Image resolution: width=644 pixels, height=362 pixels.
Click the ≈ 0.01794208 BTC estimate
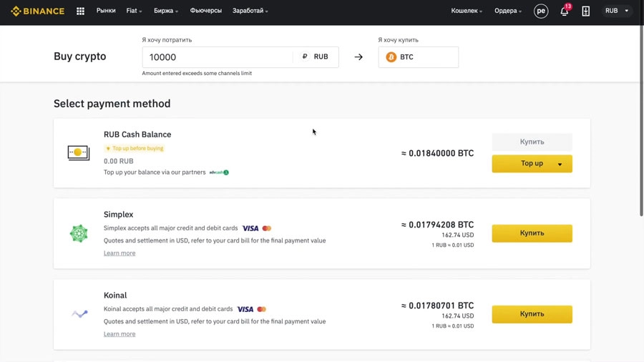pyautogui.click(x=437, y=225)
